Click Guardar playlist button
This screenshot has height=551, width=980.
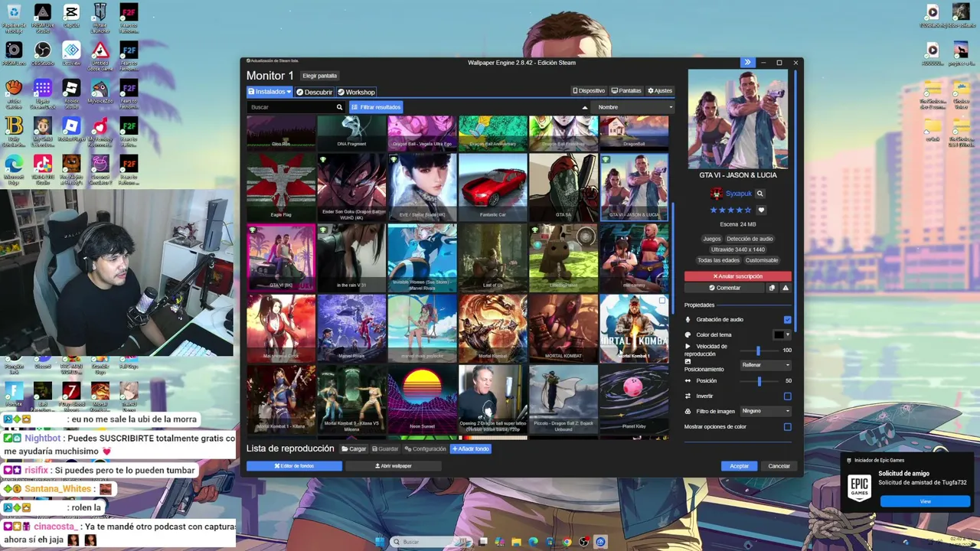385,449
